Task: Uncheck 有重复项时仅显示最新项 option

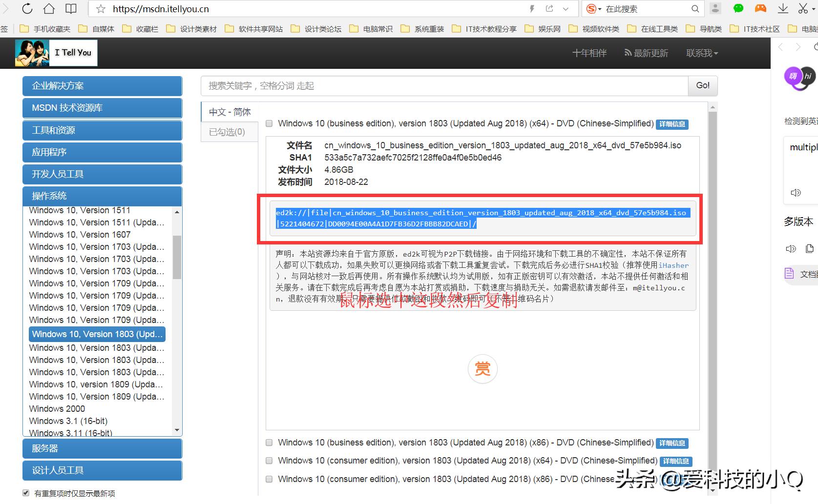Action: (x=25, y=493)
